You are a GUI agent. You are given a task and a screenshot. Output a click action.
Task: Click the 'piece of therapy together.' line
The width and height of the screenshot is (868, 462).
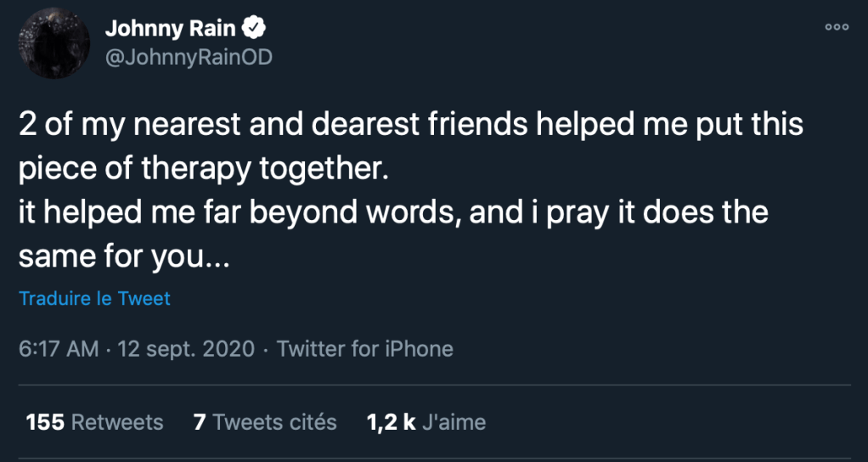(x=203, y=168)
